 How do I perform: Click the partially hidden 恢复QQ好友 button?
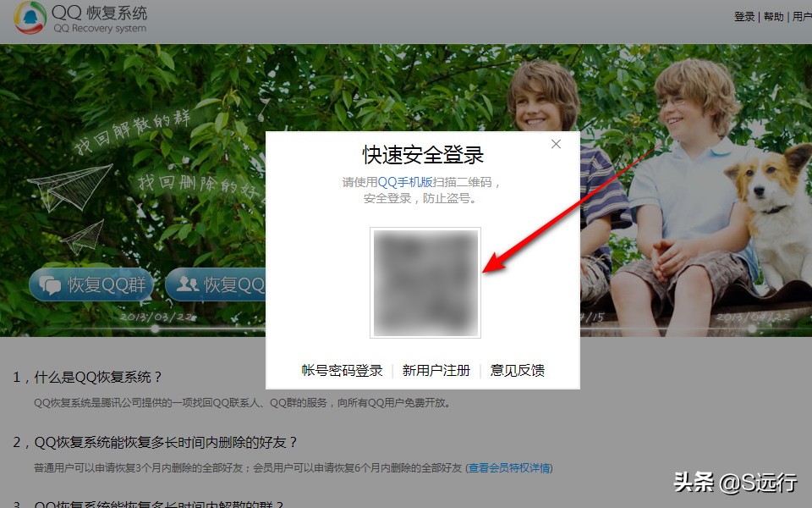coord(216,284)
